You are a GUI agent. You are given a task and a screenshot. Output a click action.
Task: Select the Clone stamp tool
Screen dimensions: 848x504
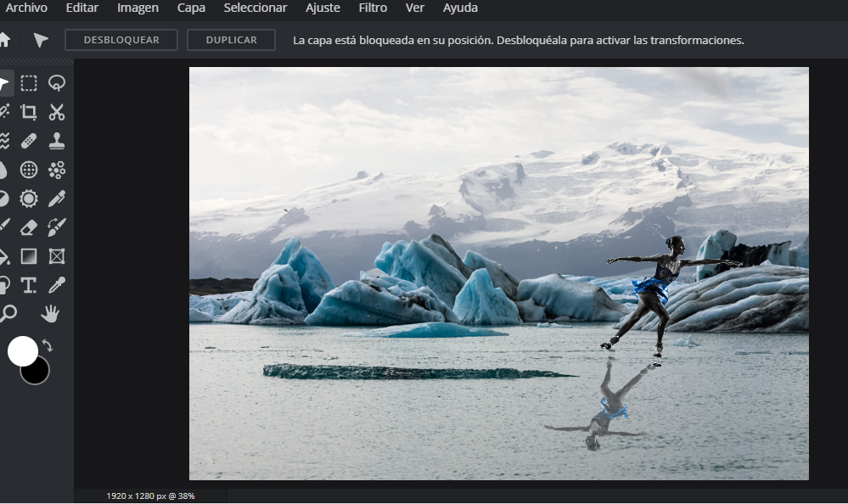pos(57,141)
